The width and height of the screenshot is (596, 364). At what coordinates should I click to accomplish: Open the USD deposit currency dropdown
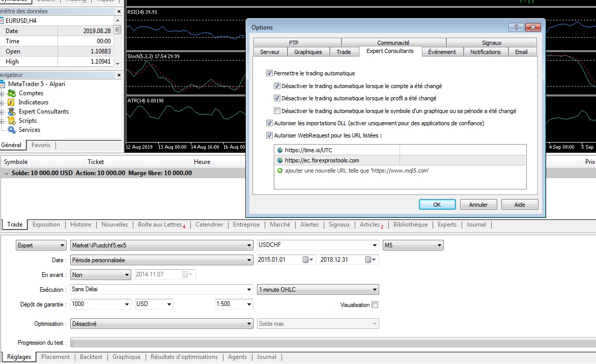click(169, 304)
